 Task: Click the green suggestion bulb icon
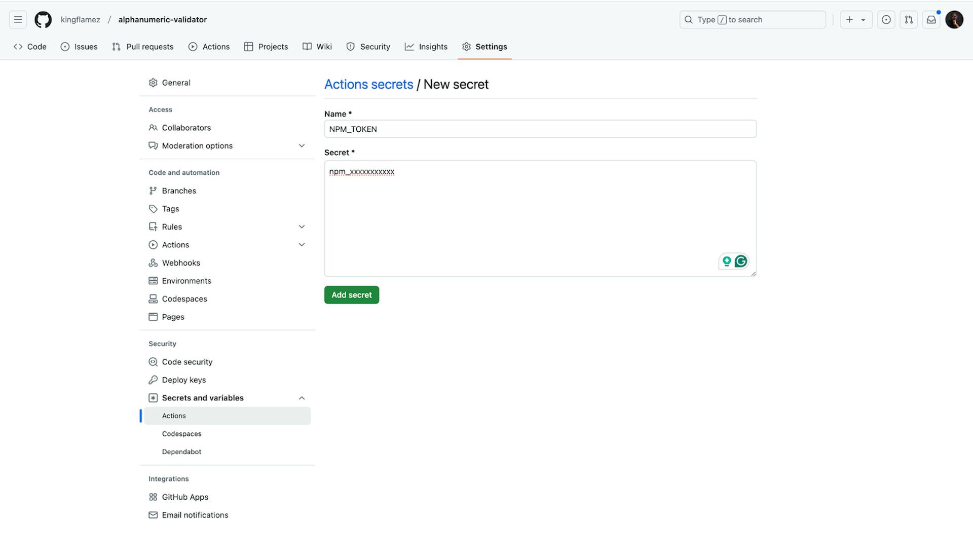coord(727,261)
